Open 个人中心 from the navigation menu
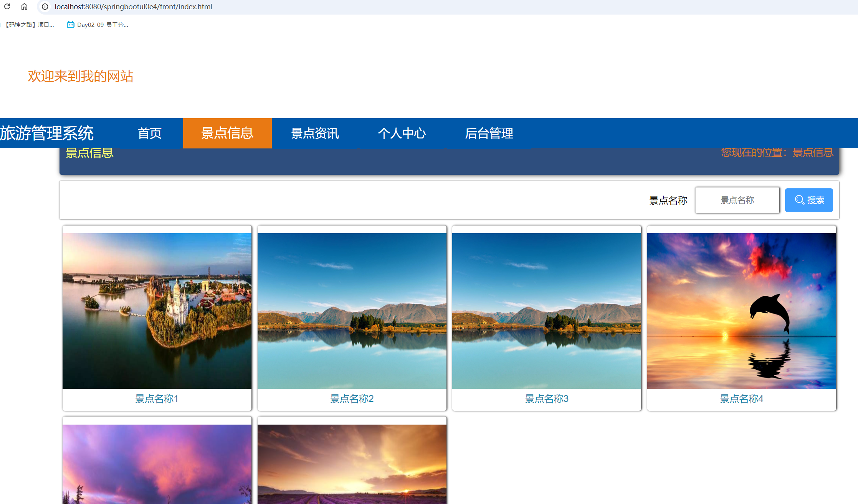The image size is (858, 504). pyautogui.click(x=402, y=133)
